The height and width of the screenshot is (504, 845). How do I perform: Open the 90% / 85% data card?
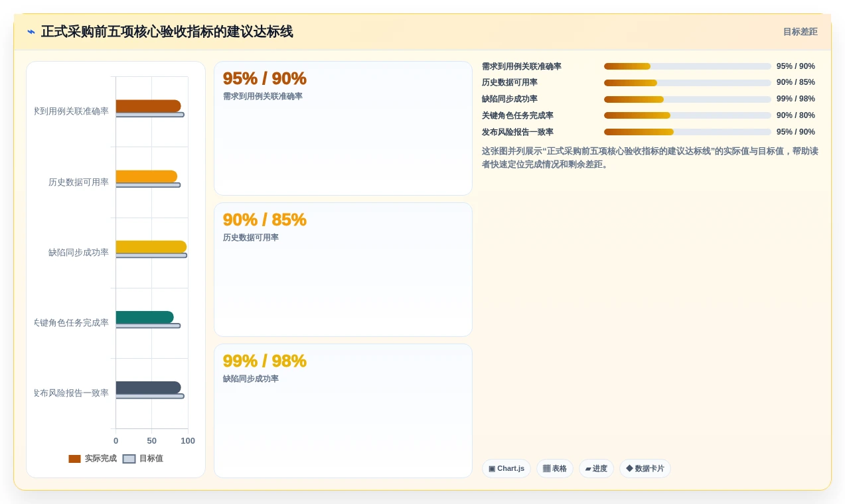(x=343, y=270)
